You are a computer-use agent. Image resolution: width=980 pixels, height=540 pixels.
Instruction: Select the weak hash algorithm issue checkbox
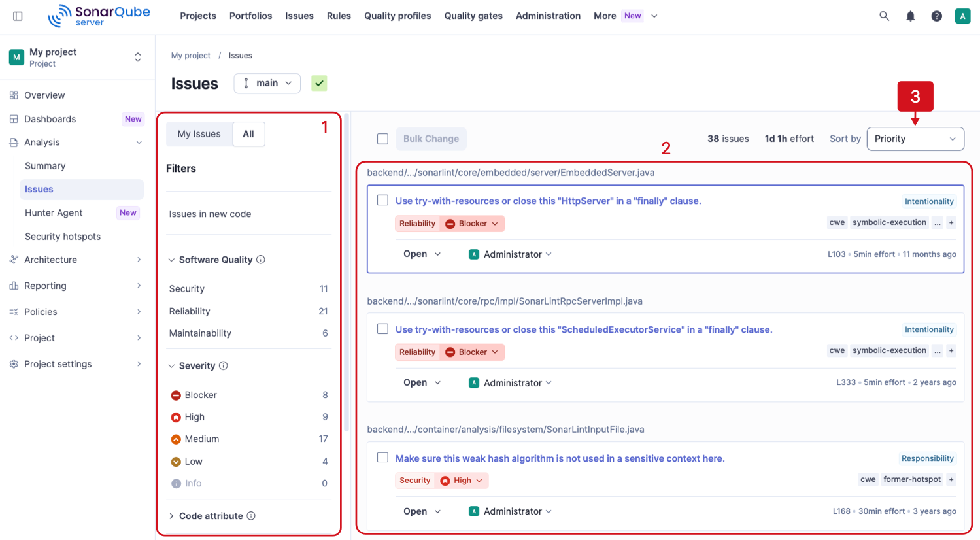[382, 458]
